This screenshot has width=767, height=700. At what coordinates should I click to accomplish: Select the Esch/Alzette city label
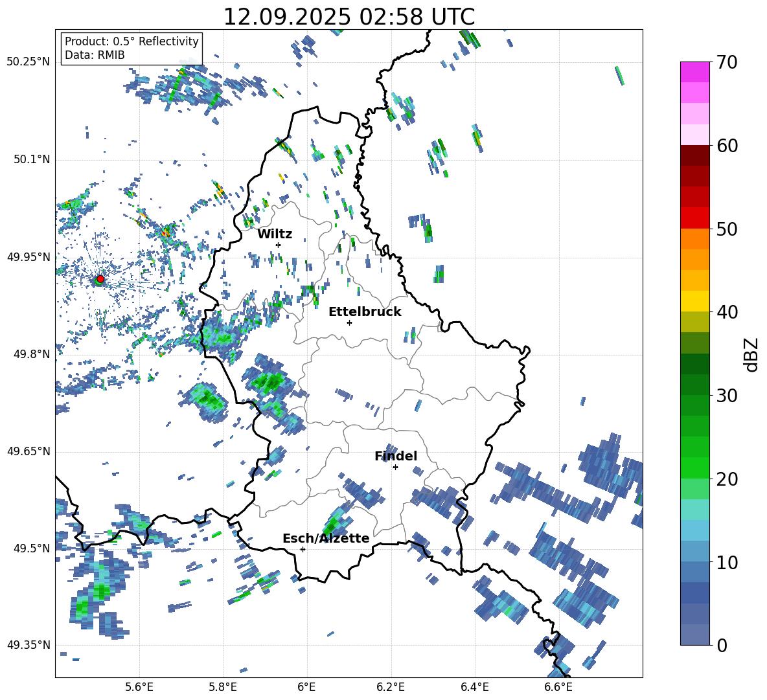[x=326, y=538]
